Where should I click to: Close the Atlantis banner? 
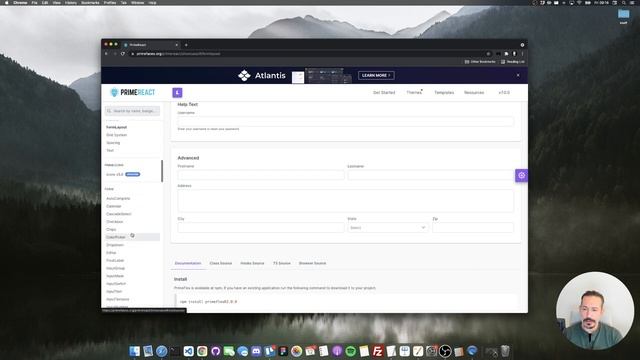coord(518,75)
